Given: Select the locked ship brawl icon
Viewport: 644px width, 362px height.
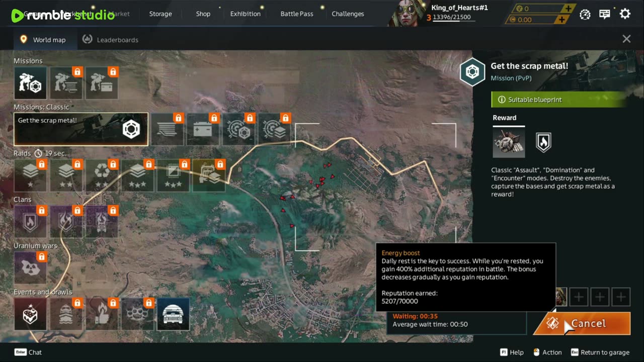Looking at the screenshot, I should click(66, 314).
